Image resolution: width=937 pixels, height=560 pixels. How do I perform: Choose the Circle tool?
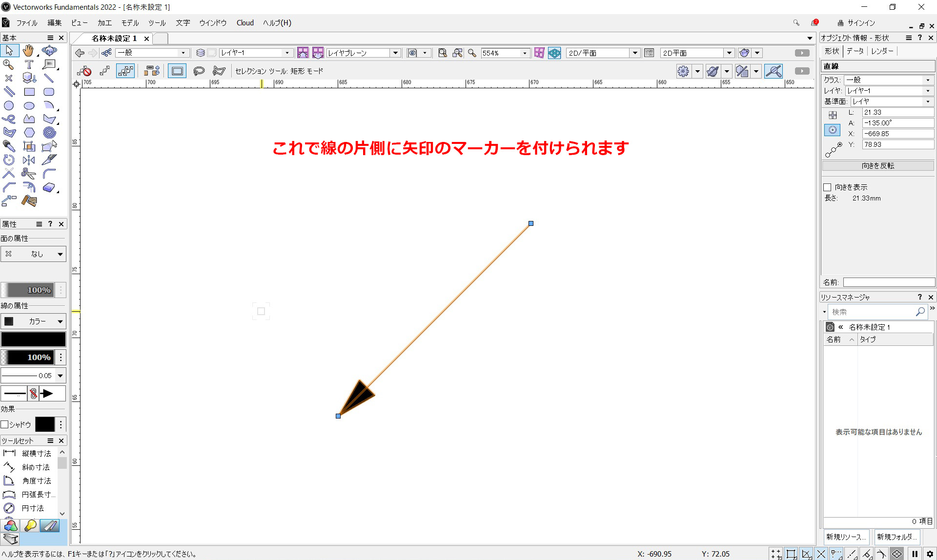(x=8, y=105)
